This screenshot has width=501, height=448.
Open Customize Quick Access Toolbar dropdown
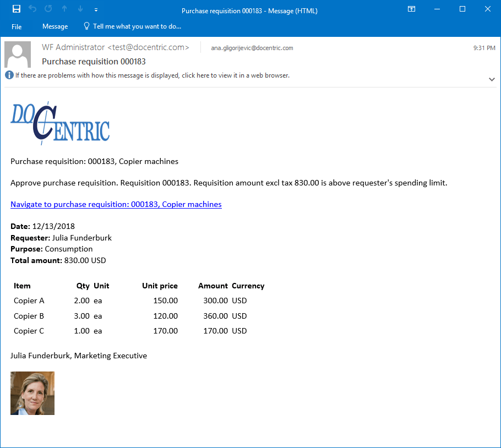(96, 10)
